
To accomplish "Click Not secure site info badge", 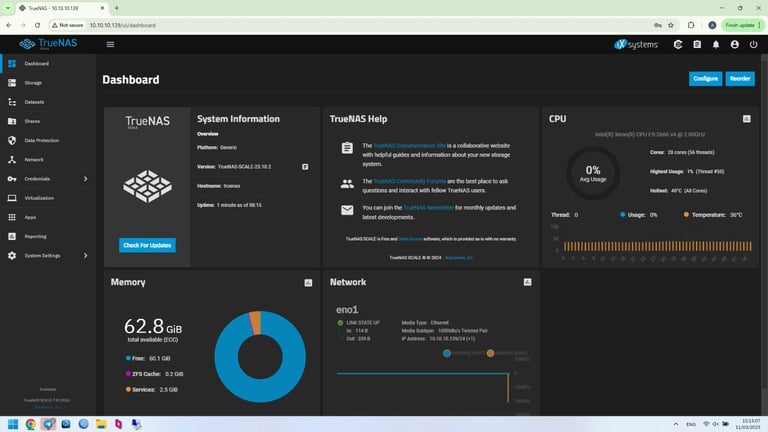I will pyautogui.click(x=68, y=25).
